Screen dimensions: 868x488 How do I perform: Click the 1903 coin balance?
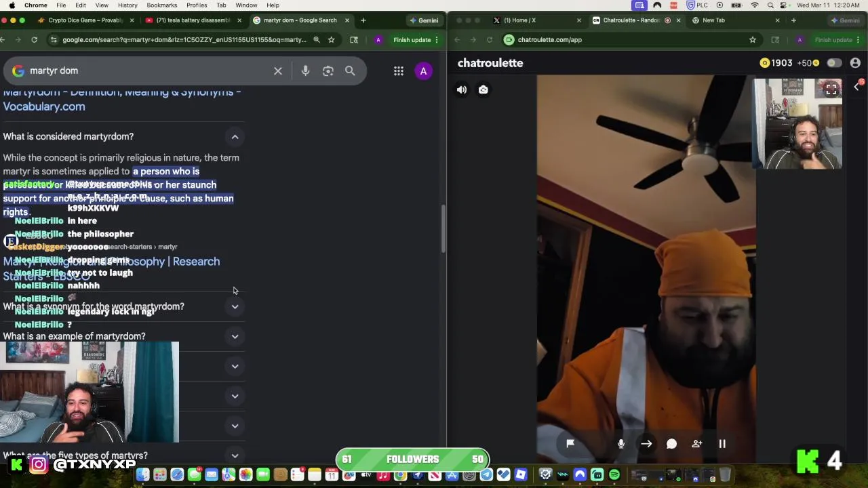(x=776, y=63)
